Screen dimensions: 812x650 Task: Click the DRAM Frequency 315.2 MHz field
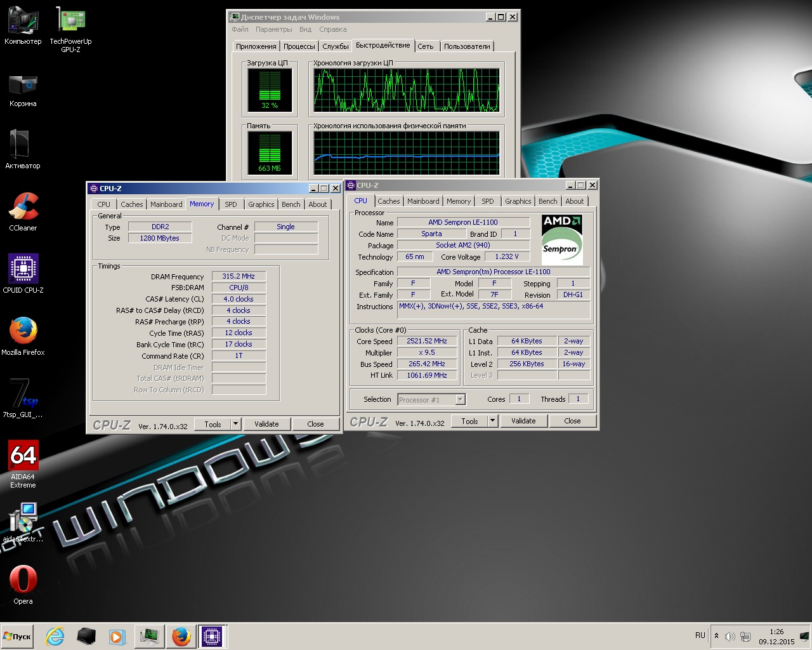[239, 276]
